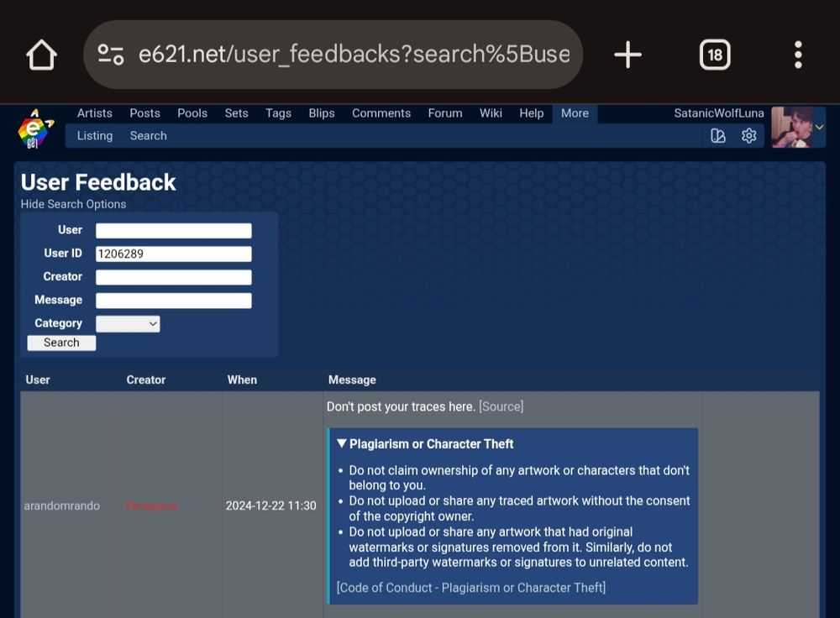The width and height of the screenshot is (840, 618).
Task: Open Pools menu item
Action: click(x=192, y=113)
